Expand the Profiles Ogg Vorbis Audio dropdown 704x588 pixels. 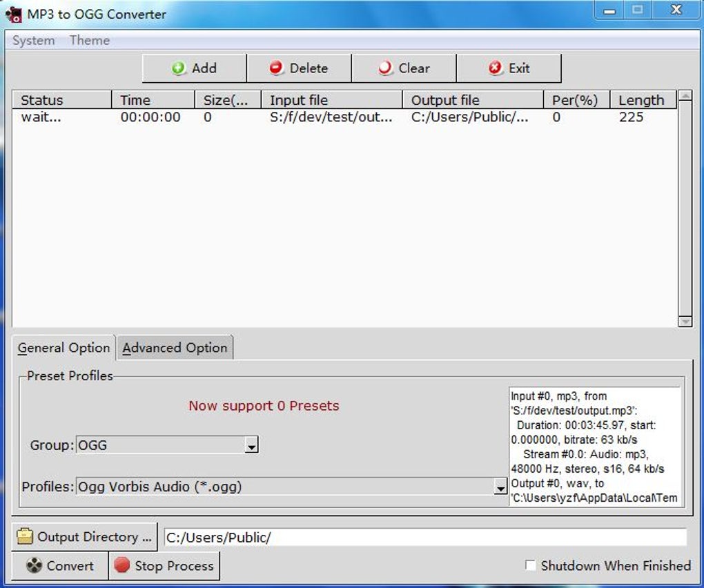(500, 487)
